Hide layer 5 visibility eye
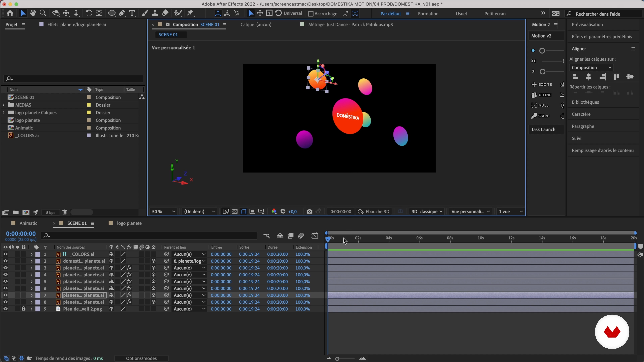Screen dimensions: 644x362 coord(5,282)
